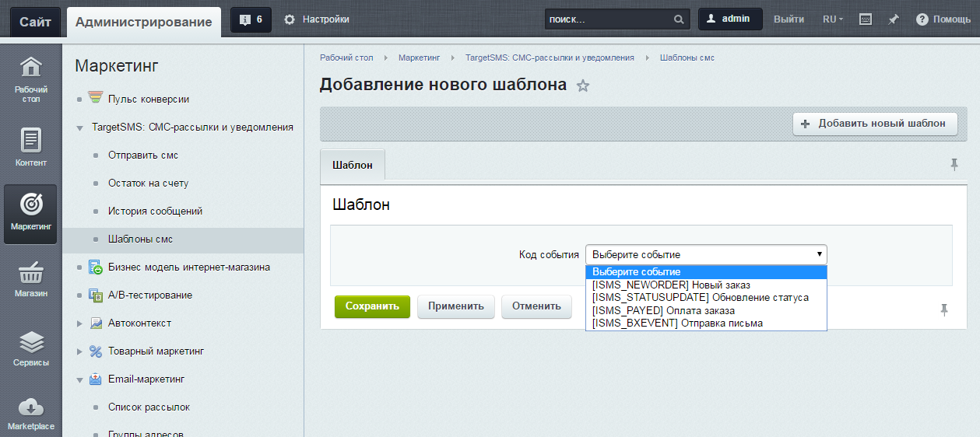Collapse the TargetSMS tree section

pos(79,128)
